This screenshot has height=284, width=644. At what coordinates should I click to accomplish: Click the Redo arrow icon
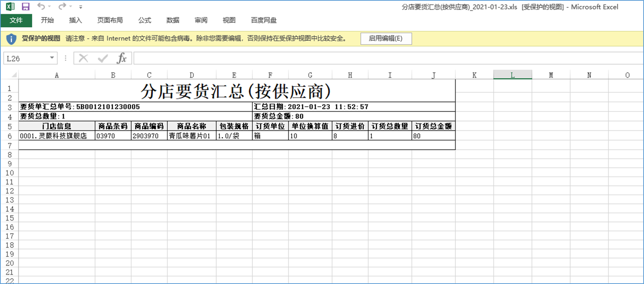[x=62, y=7]
